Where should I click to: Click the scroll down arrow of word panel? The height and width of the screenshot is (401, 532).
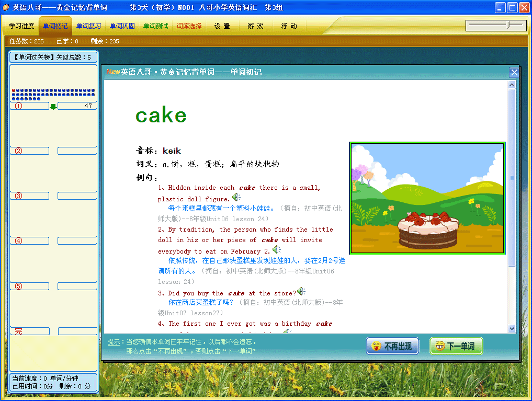tap(512, 328)
